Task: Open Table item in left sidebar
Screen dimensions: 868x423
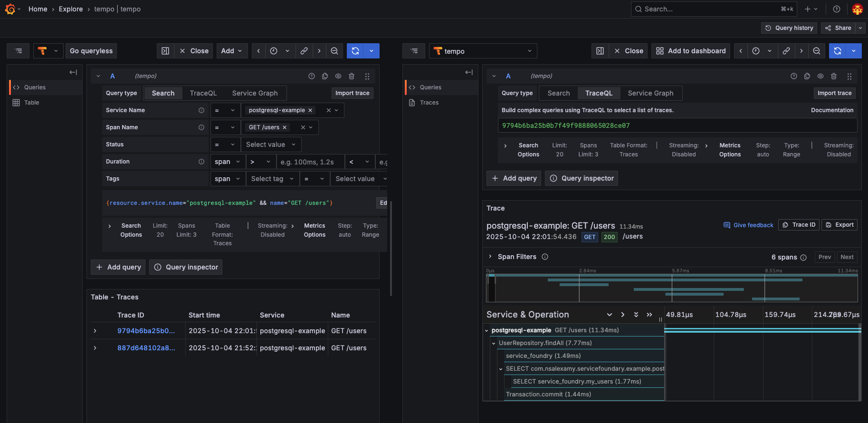Action: [31, 103]
